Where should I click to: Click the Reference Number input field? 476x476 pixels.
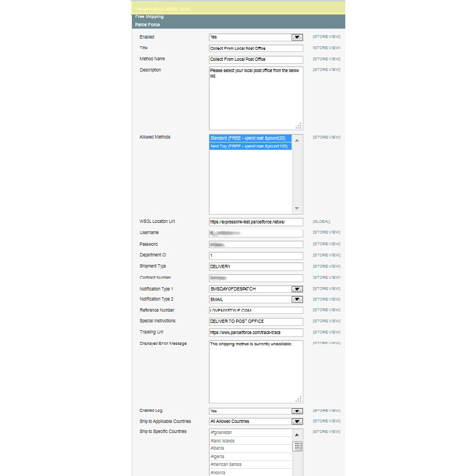coord(256,310)
